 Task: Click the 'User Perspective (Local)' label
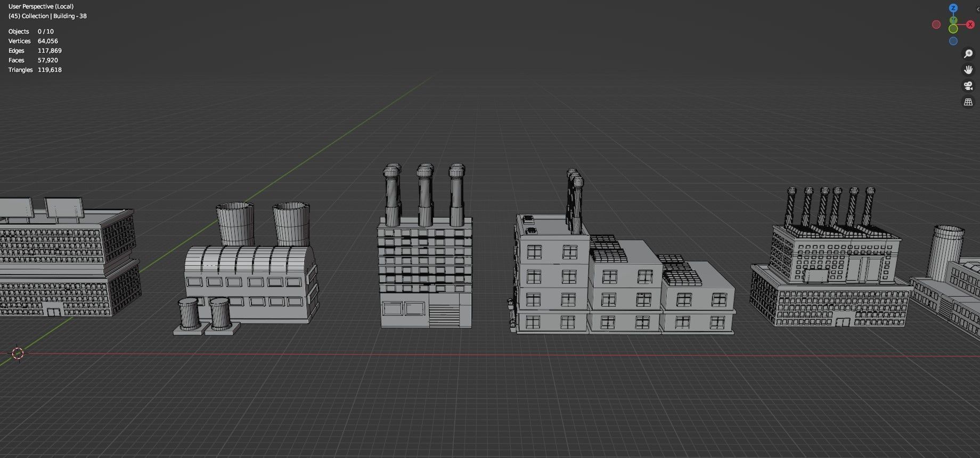[41, 6]
